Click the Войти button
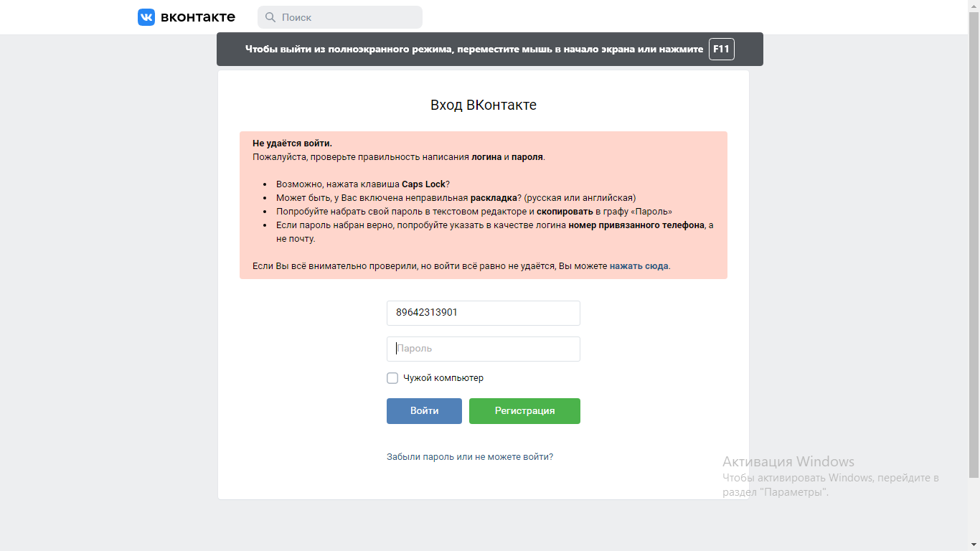Viewport: 980px width, 551px height. point(424,411)
